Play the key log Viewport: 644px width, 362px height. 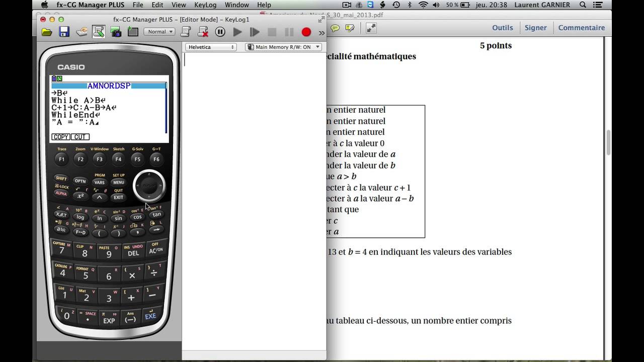coord(237,32)
